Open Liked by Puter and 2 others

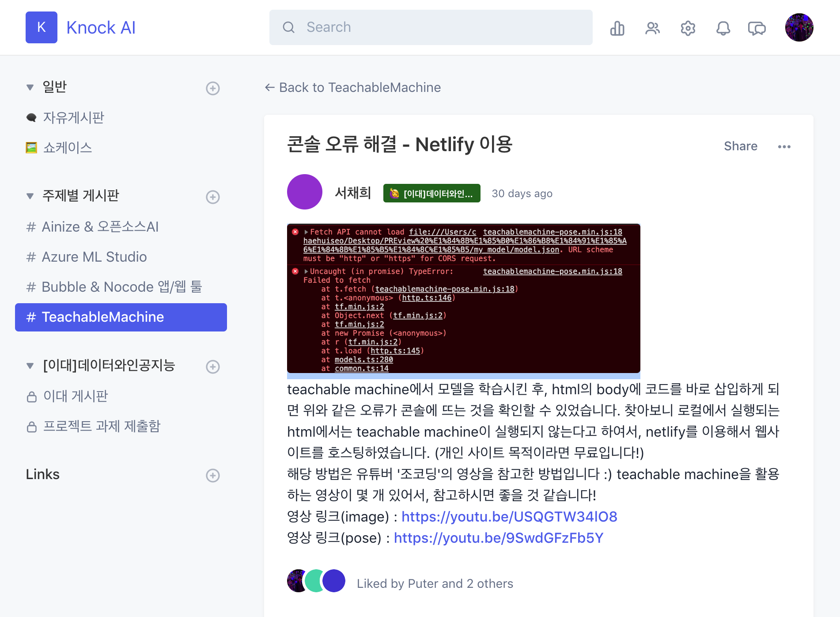435,584
